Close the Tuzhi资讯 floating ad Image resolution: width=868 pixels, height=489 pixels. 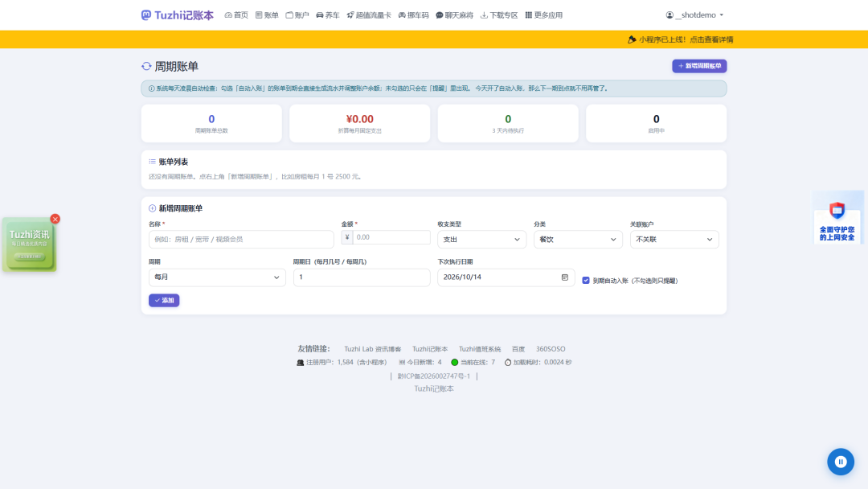[x=55, y=219]
